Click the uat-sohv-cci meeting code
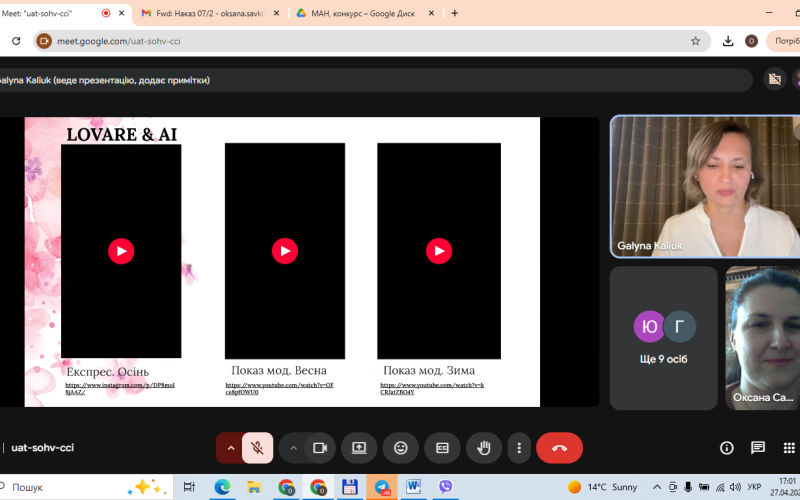Viewport: 800px width, 500px height. click(43, 447)
